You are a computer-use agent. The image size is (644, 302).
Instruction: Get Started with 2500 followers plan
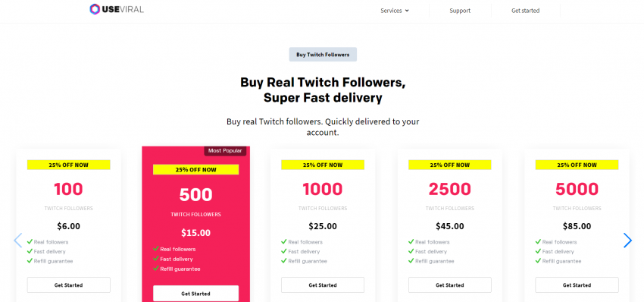click(450, 285)
